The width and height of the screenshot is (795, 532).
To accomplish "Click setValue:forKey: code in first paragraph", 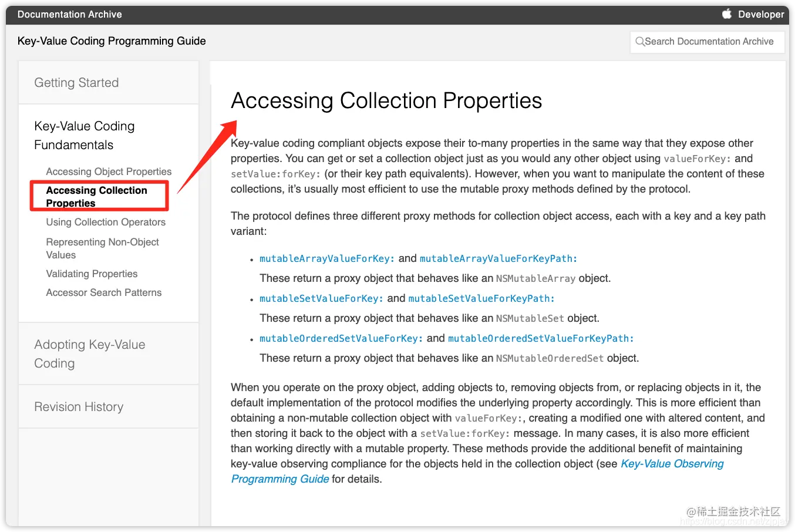I will point(276,174).
